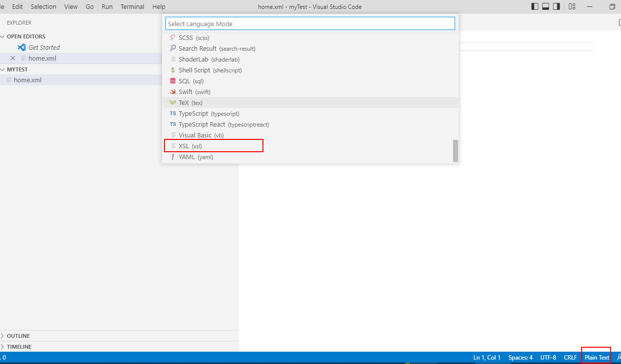This screenshot has height=364, width=621.
Task: Open the Terminal menu
Action: click(x=132, y=6)
